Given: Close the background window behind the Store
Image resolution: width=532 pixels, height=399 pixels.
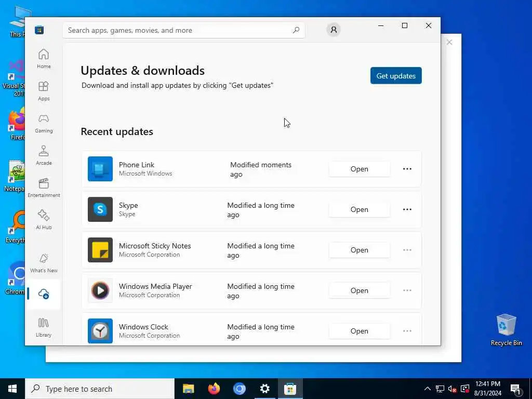Looking at the screenshot, I should [449, 43].
